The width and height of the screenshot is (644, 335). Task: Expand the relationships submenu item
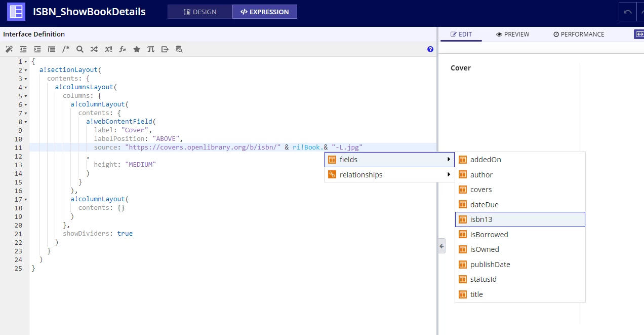click(x=389, y=175)
